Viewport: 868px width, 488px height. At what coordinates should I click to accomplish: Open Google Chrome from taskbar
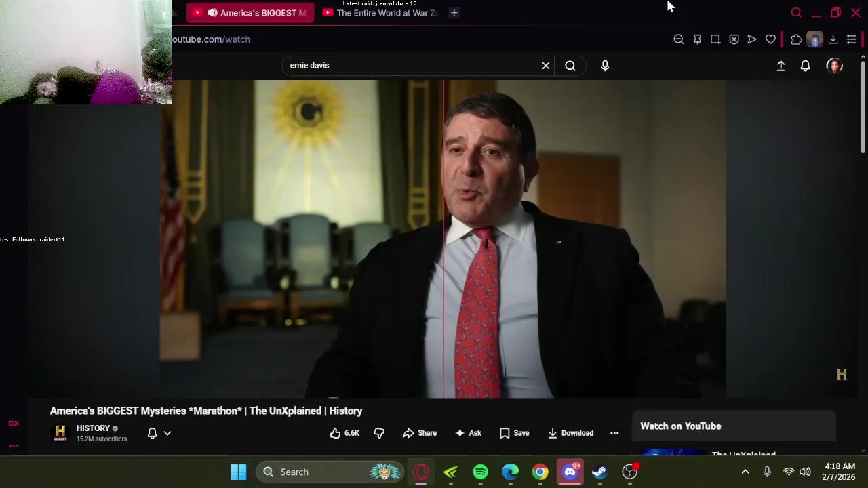pyautogui.click(x=540, y=472)
